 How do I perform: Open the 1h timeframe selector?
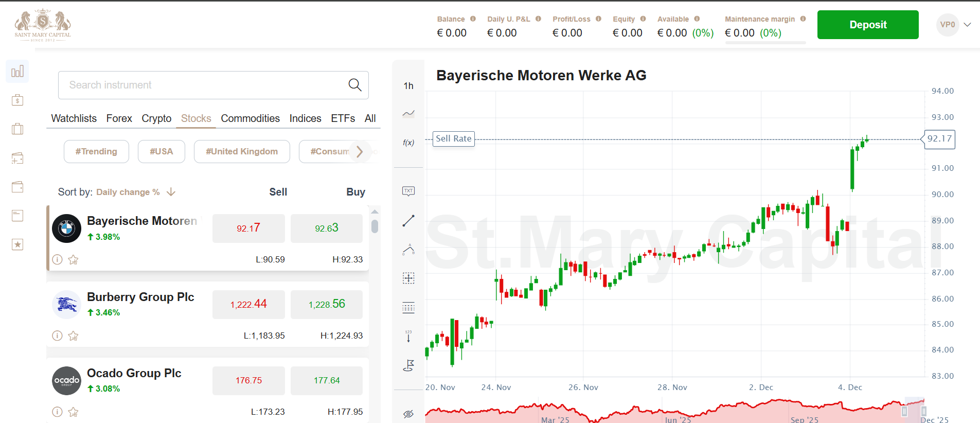click(408, 86)
